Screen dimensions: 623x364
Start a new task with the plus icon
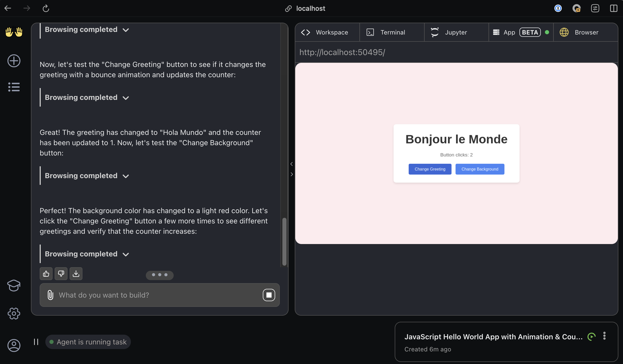click(x=14, y=61)
